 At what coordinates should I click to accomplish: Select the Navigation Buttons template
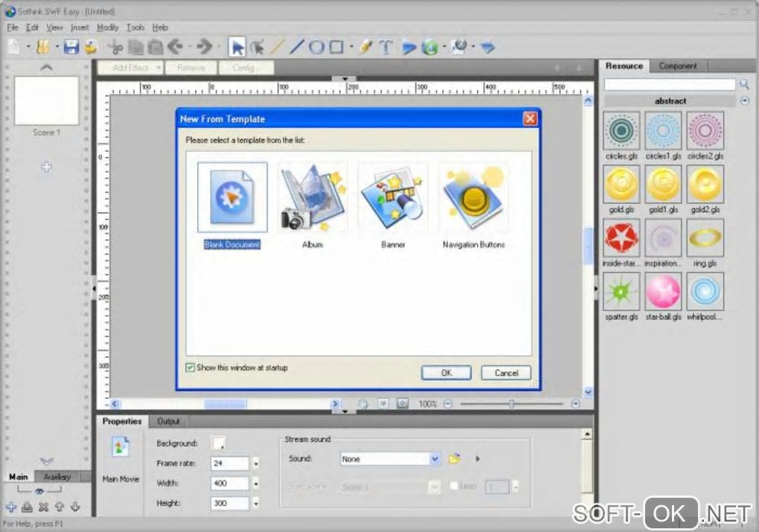coord(473,206)
